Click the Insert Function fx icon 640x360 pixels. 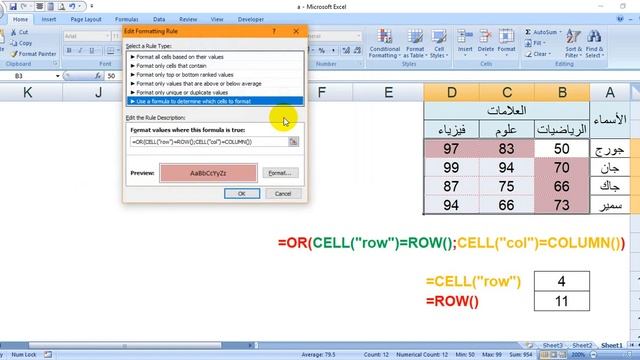[x=98, y=76]
